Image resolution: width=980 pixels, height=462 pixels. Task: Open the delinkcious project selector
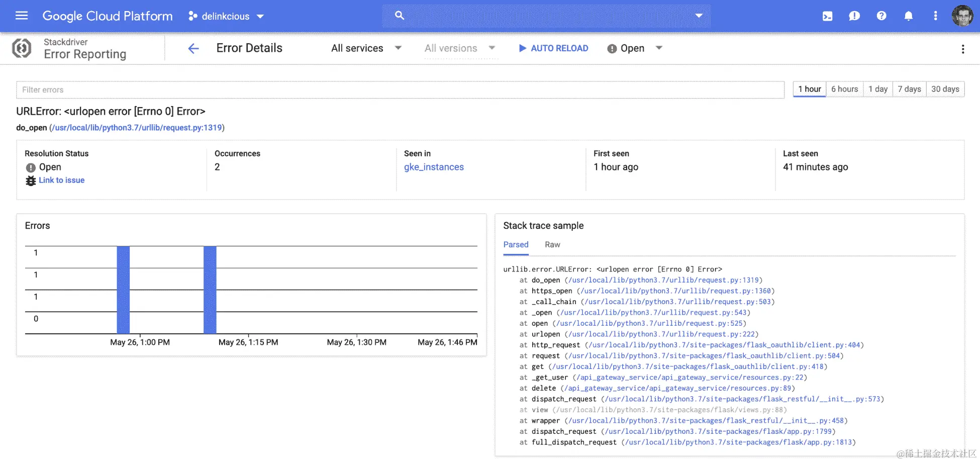point(226,16)
